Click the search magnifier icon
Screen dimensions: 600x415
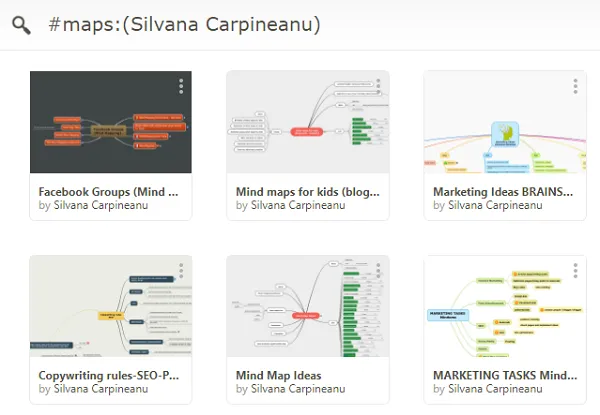(x=21, y=26)
